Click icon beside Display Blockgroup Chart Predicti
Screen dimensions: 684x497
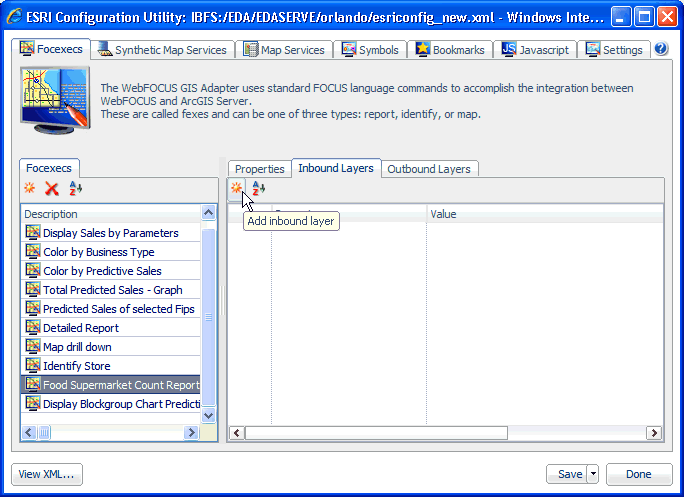pos(33,403)
